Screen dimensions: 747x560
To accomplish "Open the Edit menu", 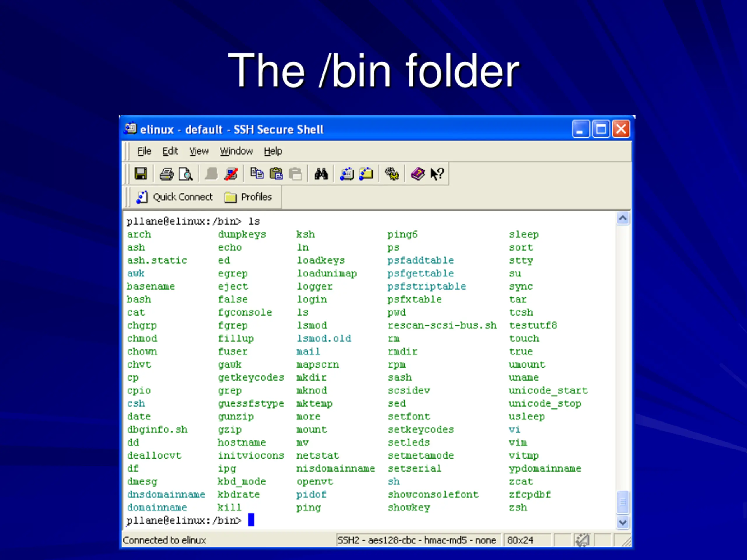I will tap(170, 151).
